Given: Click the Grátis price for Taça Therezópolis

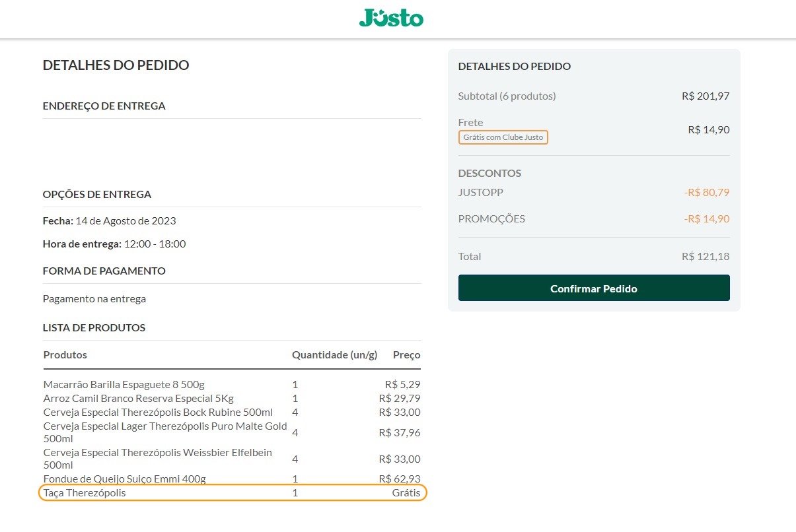Looking at the screenshot, I should [x=406, y=493].
